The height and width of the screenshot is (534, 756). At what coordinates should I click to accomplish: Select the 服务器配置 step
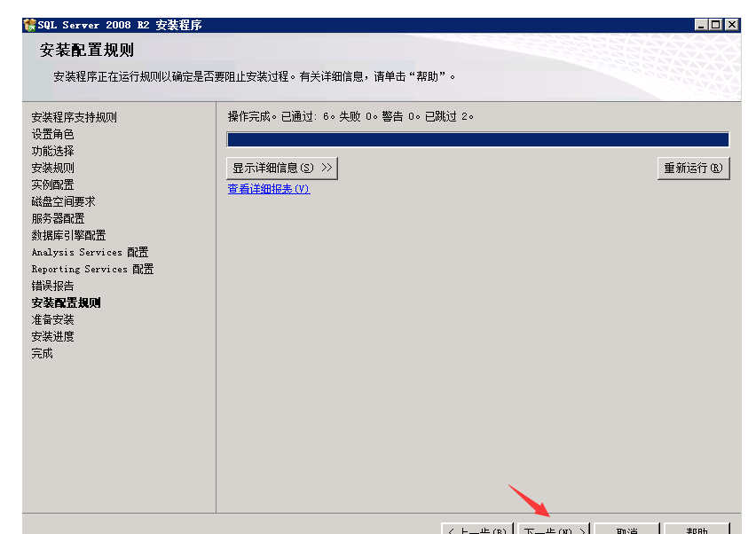click(58, 218)
